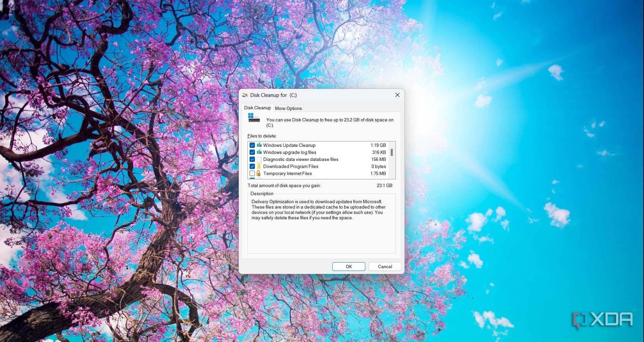Click the 23.1 GB total gain value
644x342 pixels.
[384, 185]
